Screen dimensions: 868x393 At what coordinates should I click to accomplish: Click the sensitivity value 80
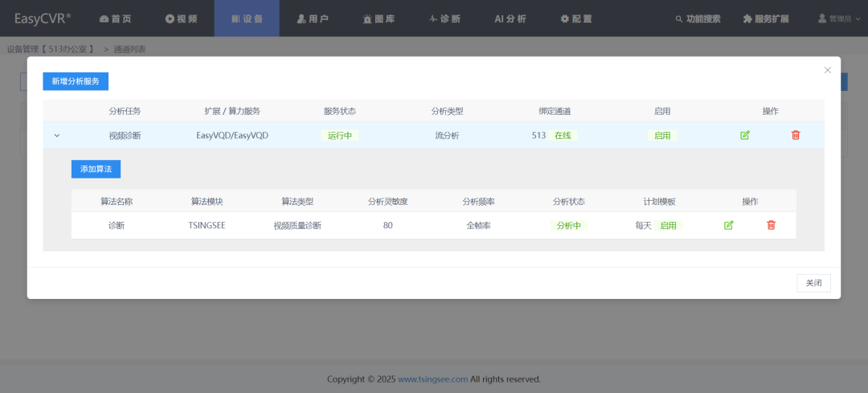(x=387, y=225)
